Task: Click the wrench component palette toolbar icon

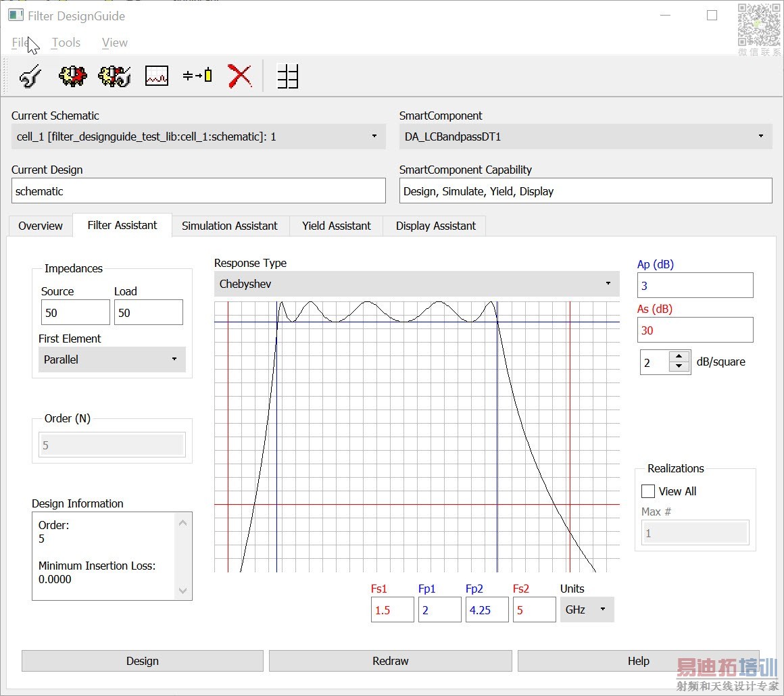Action: coord(30,76)
